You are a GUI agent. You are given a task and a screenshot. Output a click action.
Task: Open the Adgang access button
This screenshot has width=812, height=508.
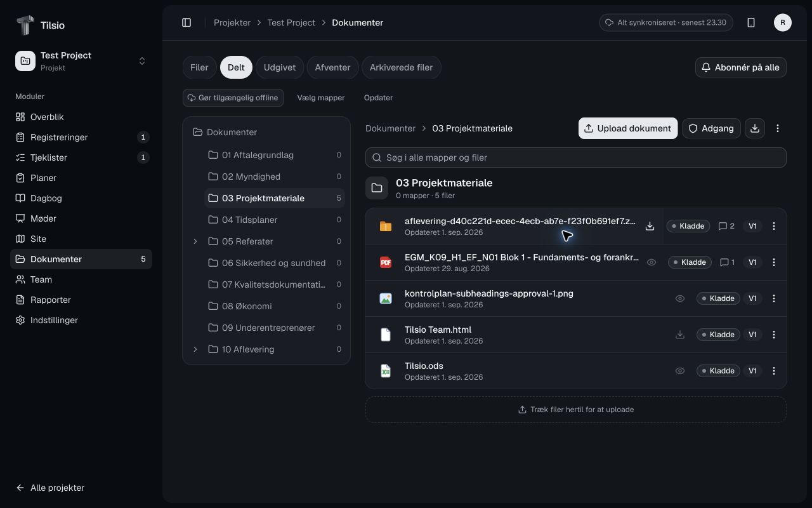pos(711,128)
